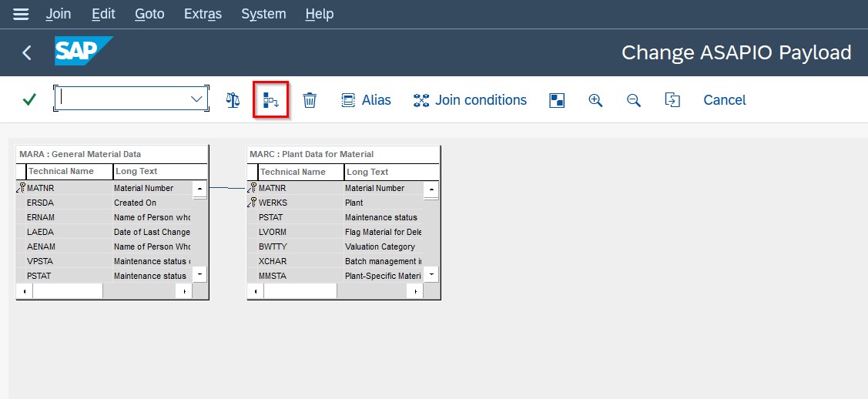Click MARA vertical scrollbar up arrow
The height and width of the screenshot is (399, 868).
click(x=199, y=189)
